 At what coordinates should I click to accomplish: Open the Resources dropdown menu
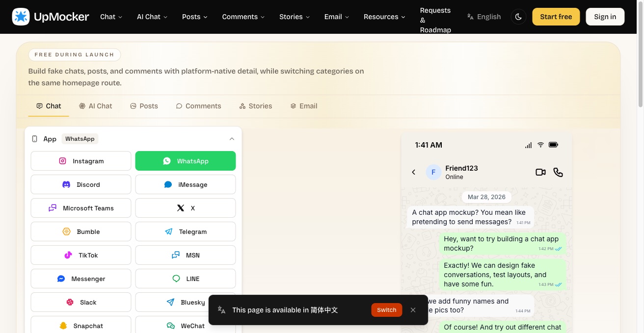tap(384, 17)
